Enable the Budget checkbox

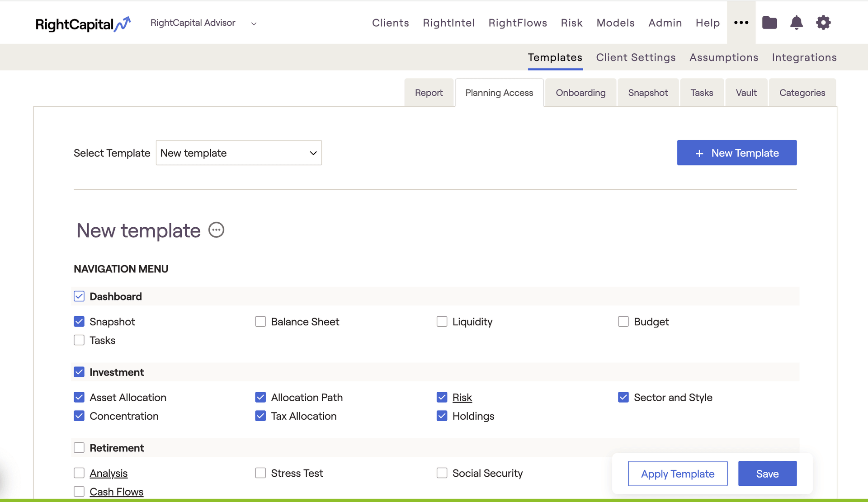(x=623, y=322)
